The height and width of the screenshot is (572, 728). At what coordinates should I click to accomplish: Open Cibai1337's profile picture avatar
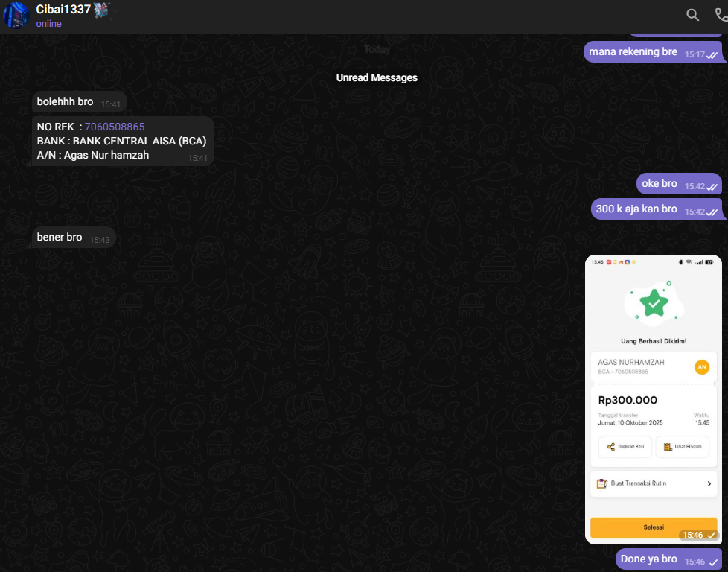click(x=16, y=15)
